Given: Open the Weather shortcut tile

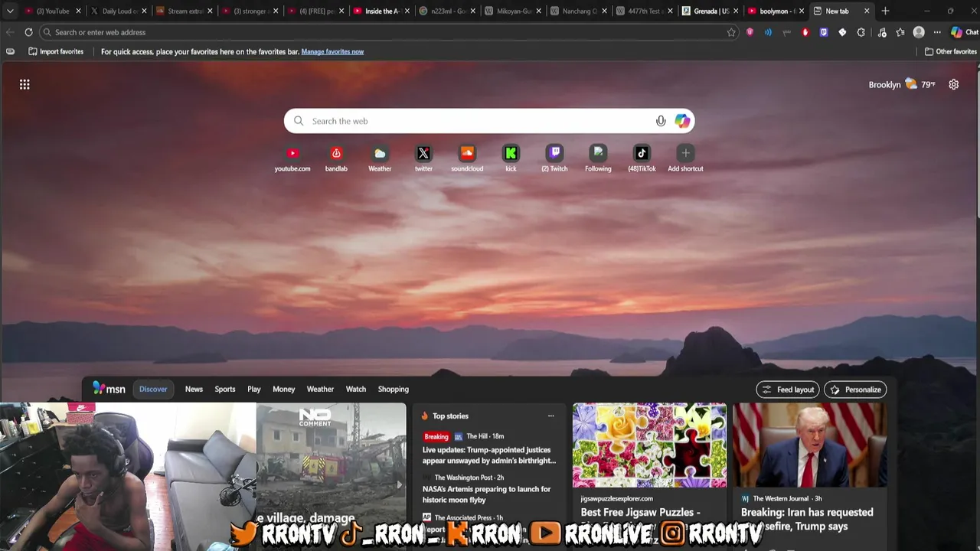Looking at the screenshot, I should (x=380, y=158).
